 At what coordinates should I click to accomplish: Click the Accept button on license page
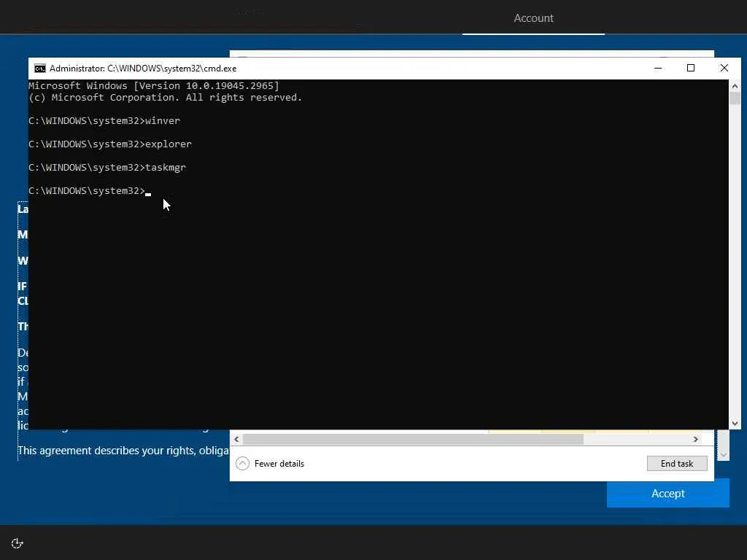(x=667, y=494)
